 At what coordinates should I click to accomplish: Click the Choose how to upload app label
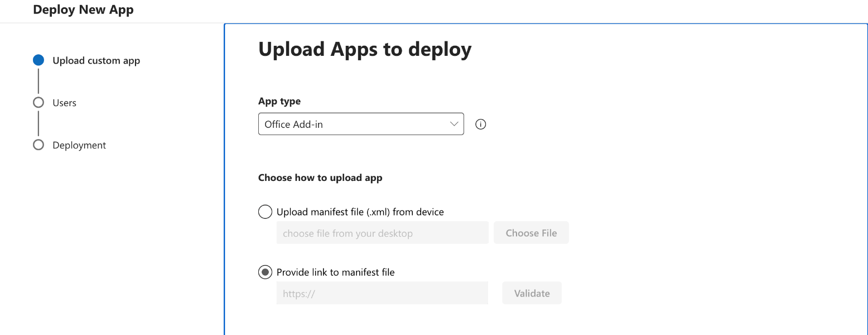[320, 178]
